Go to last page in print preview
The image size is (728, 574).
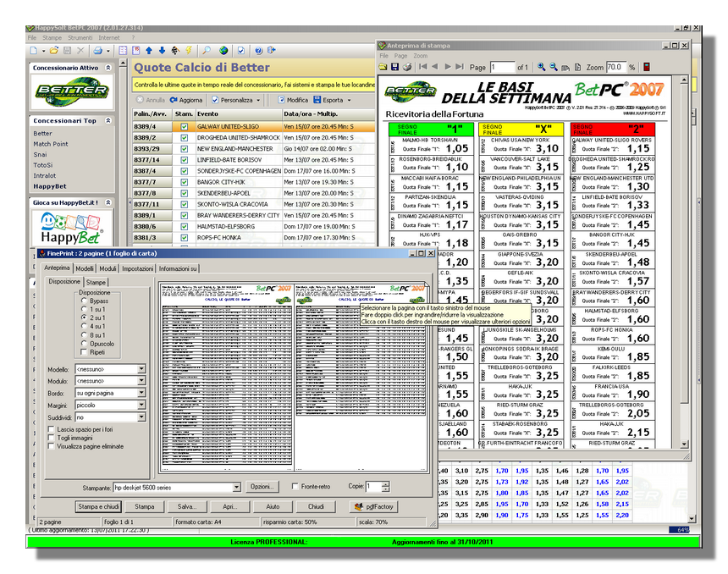[x=460, y=67]
